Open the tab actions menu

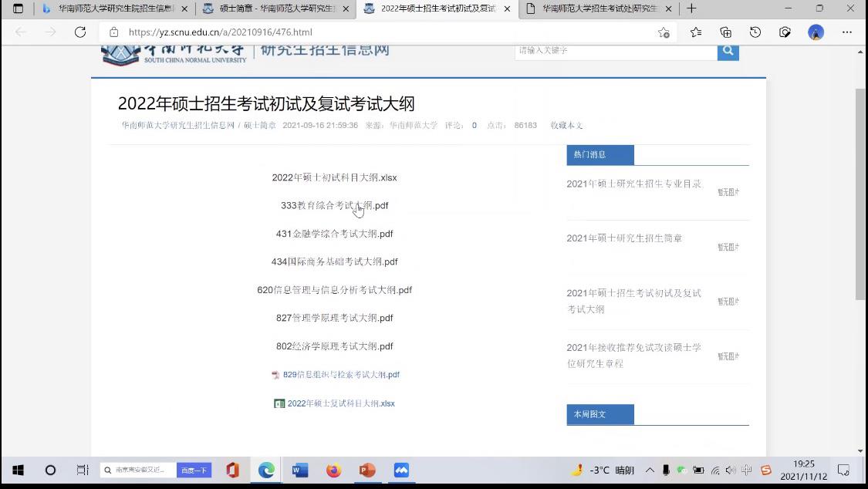(18, 8)
